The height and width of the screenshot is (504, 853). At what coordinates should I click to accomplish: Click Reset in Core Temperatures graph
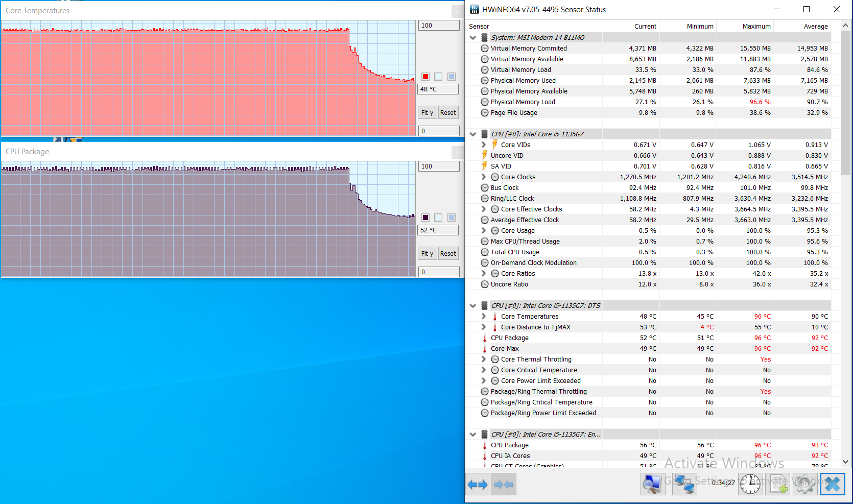coord(448,112)
